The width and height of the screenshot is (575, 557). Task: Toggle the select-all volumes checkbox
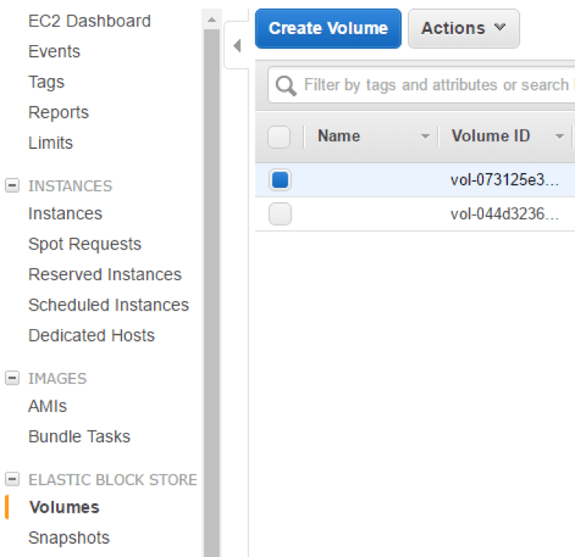pos(279,137)
